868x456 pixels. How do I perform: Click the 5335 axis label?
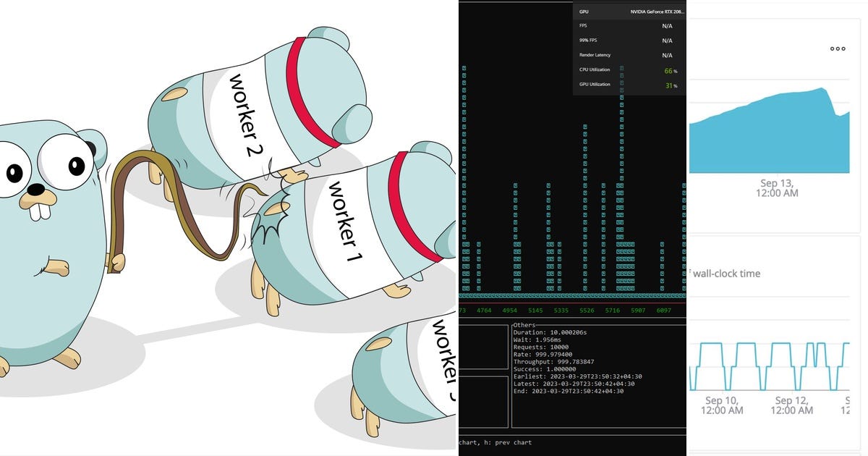click(561, 311)
